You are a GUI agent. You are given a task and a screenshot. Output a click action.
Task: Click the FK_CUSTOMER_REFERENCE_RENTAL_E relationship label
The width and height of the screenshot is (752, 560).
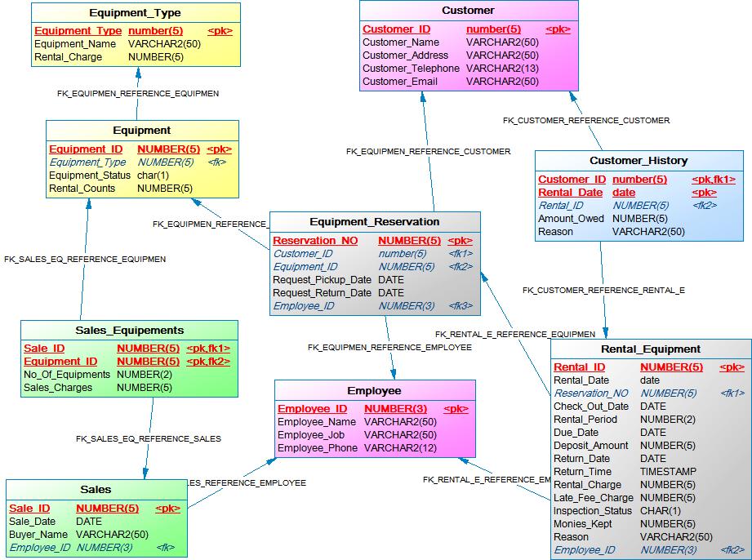click(x=603, y=291)
